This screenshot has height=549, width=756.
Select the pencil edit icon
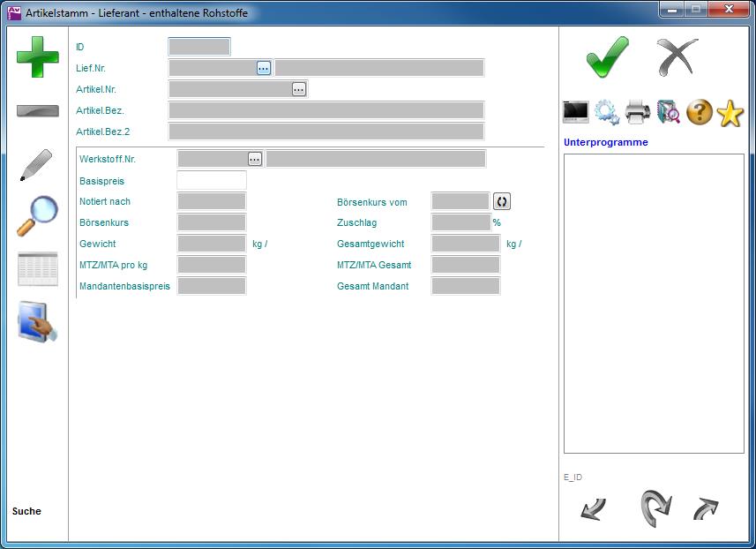tap(36, 165)
